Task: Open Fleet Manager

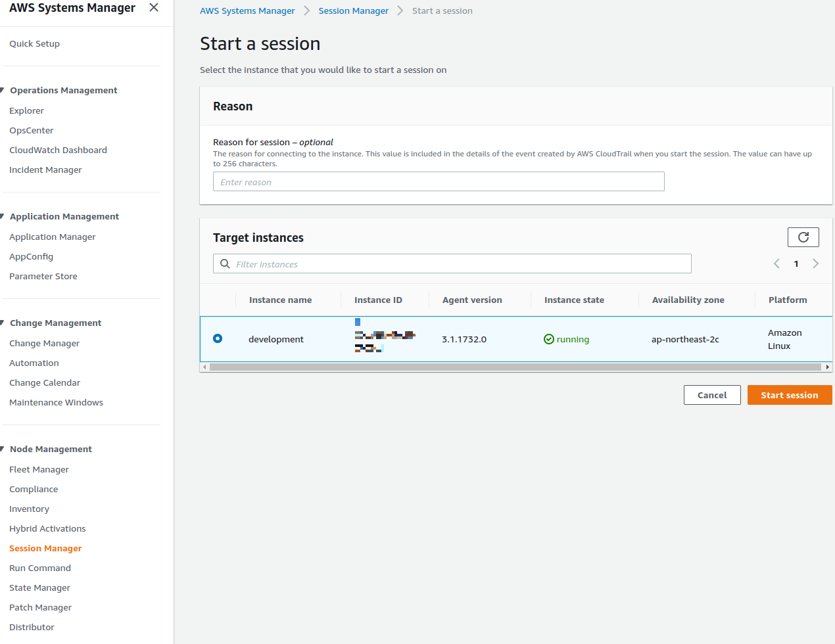Action: coord(39,469)
